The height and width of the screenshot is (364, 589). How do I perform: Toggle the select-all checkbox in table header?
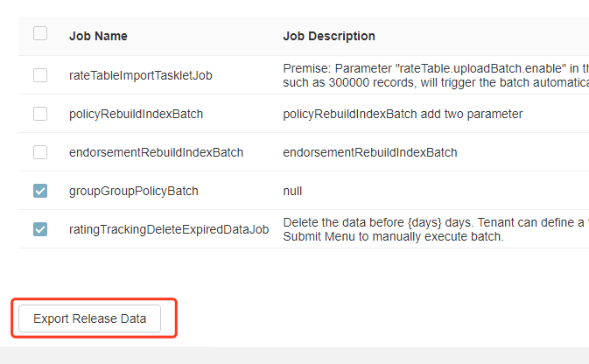pyautogui.click(x=40, y=34)
